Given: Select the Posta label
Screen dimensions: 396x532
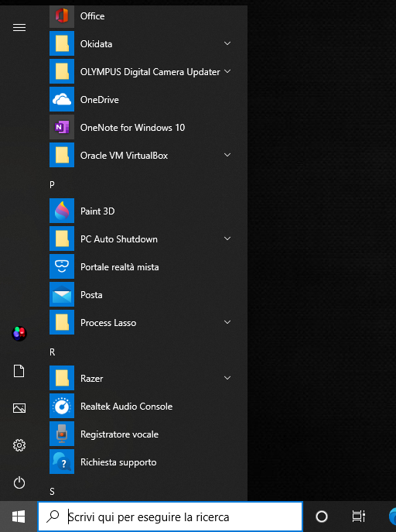Looking at the screenshot, I should click(x=91, y=295).
